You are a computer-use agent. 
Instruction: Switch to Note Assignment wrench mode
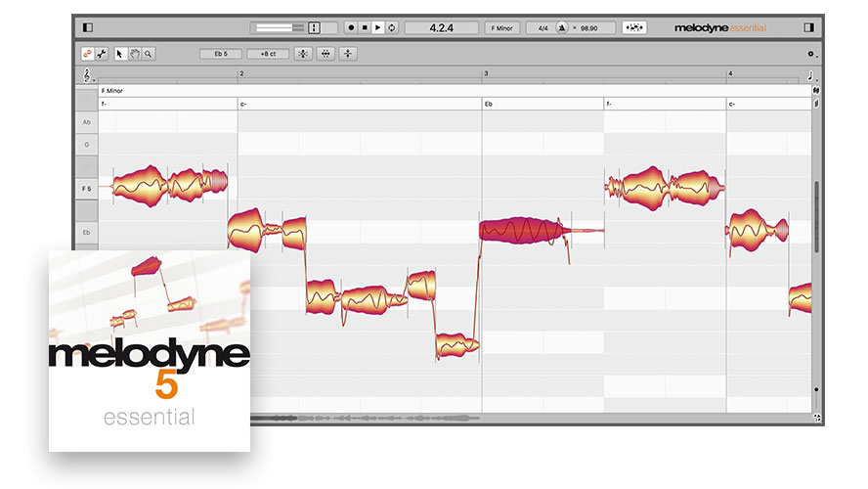102,54
